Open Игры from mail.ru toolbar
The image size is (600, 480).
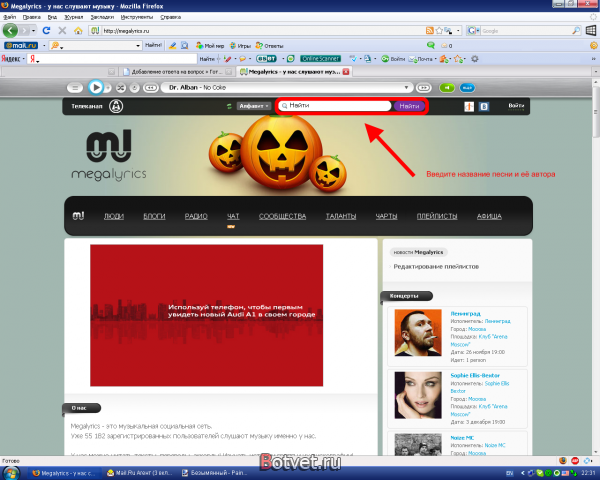tap(240, 46)
